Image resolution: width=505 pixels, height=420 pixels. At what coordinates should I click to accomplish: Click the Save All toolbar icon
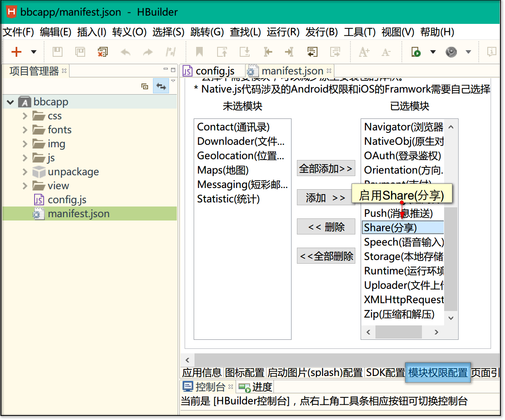coord(80,52)
